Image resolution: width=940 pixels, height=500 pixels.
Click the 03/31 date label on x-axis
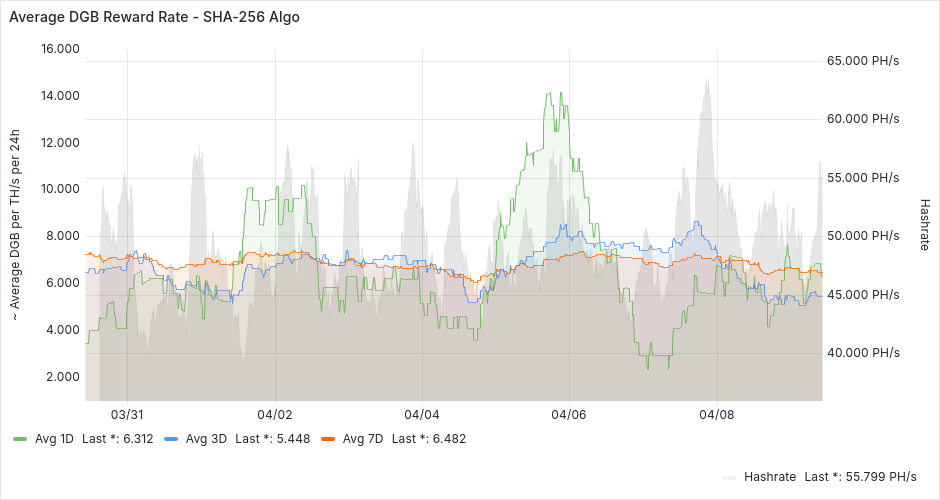(127, 414)
